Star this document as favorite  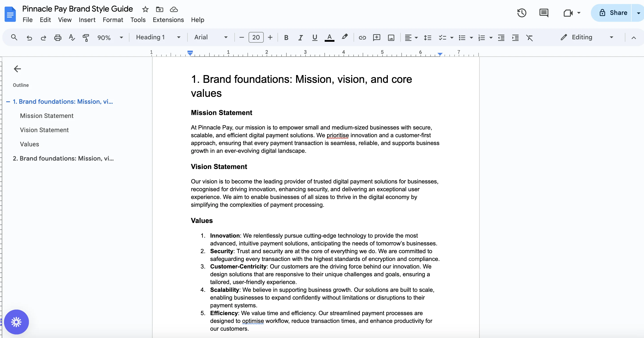[145, 10]
